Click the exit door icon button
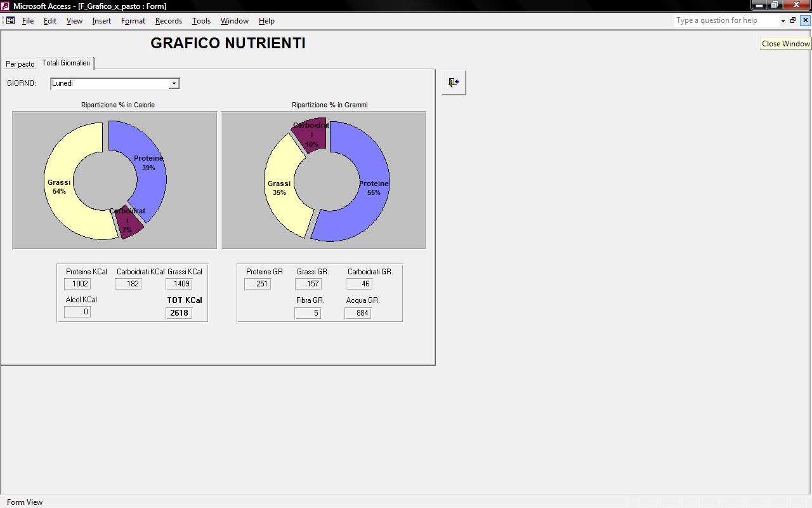The width and height of the screenshot is (812, 508). pos(454,83)
